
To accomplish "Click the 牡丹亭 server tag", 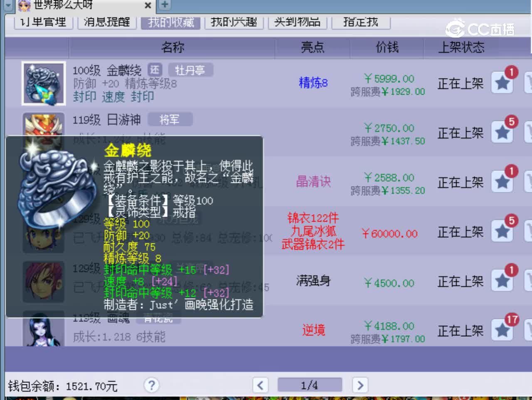I will (x=190, y=70).
